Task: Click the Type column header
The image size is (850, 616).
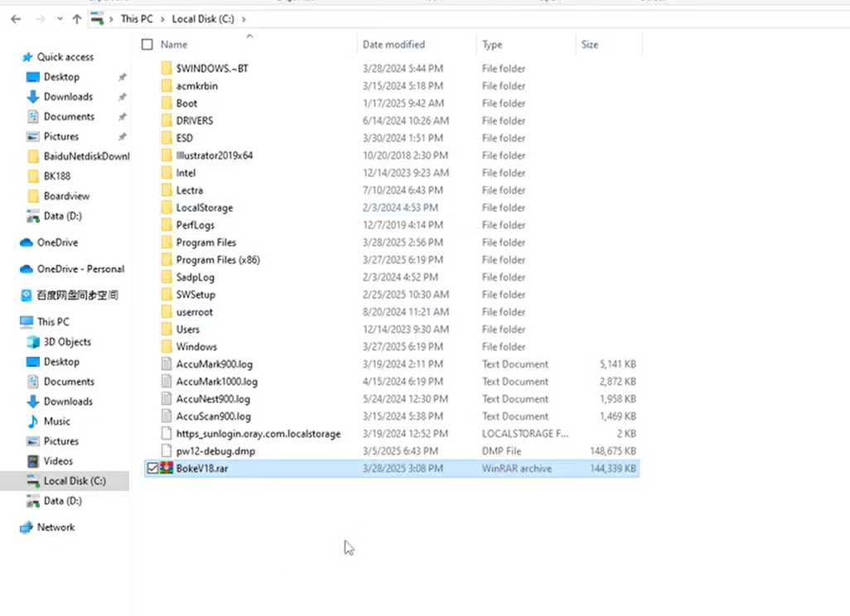Action: tap(492, 45)
